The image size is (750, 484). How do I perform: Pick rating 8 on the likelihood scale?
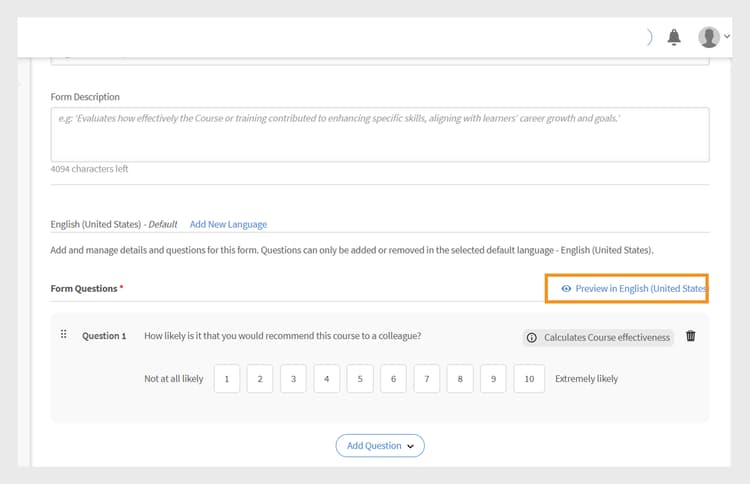460,379
